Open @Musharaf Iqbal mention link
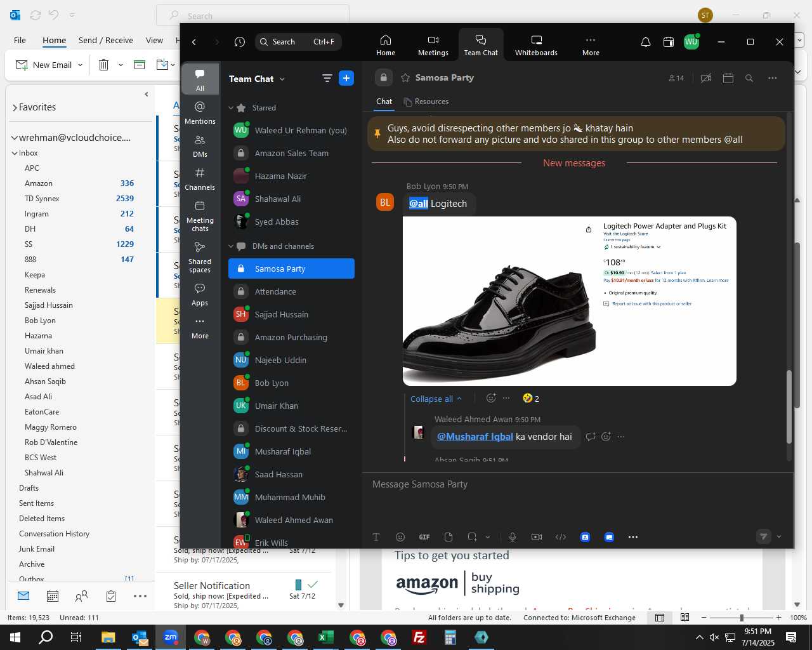 click(475, 437)
